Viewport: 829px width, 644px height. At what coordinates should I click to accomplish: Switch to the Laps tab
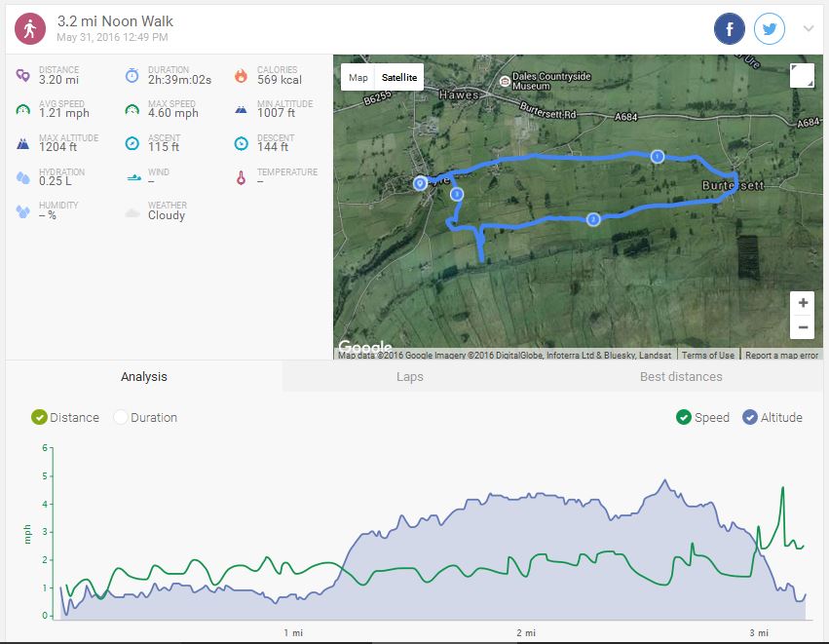[409, 377]
